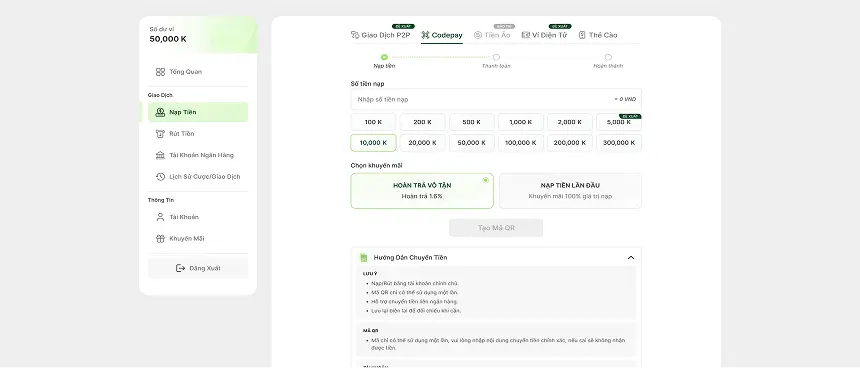Switch to the Ví Điện Tử tab
The image size is (860, 368).
coord(544,35)
